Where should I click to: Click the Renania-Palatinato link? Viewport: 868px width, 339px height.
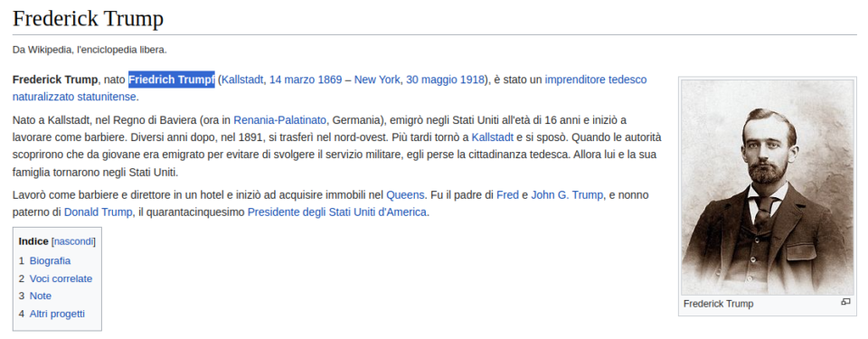pos(279,119)
